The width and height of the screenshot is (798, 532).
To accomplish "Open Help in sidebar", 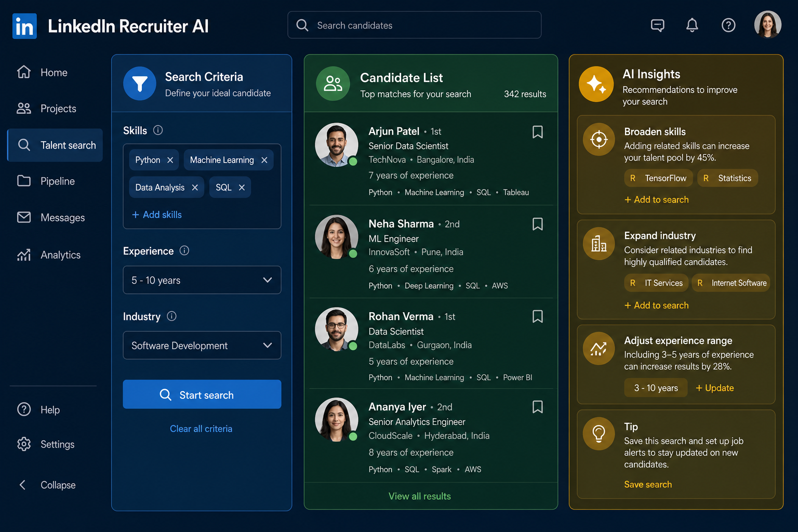I will point(54,409).
